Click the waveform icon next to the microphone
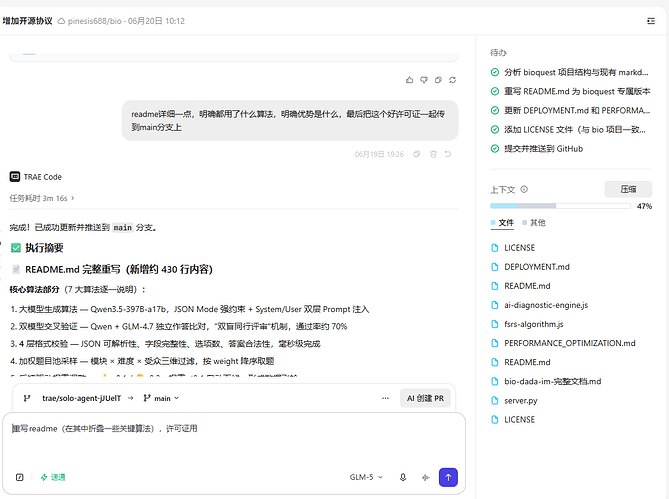Image resolution: width=669 pixels, height=499 pixels. (x=425, y=477)
